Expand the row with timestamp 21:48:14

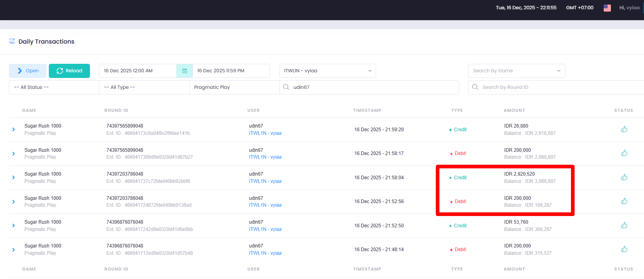point(13,250)
